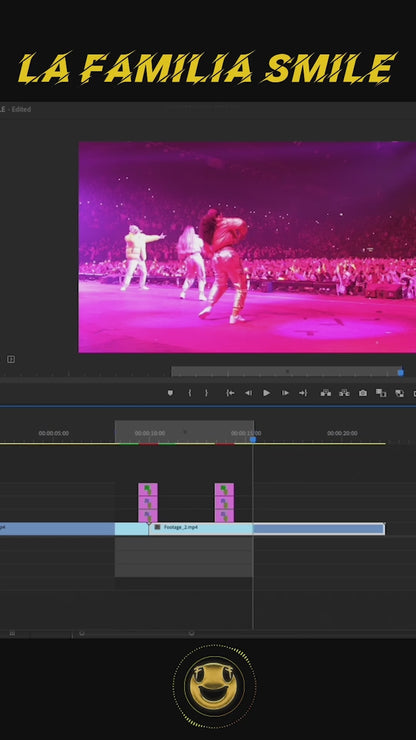416x740 pixels.
Task: Select the bottom purple clip in the stack near 00:00:10:00
Action: 148,516
